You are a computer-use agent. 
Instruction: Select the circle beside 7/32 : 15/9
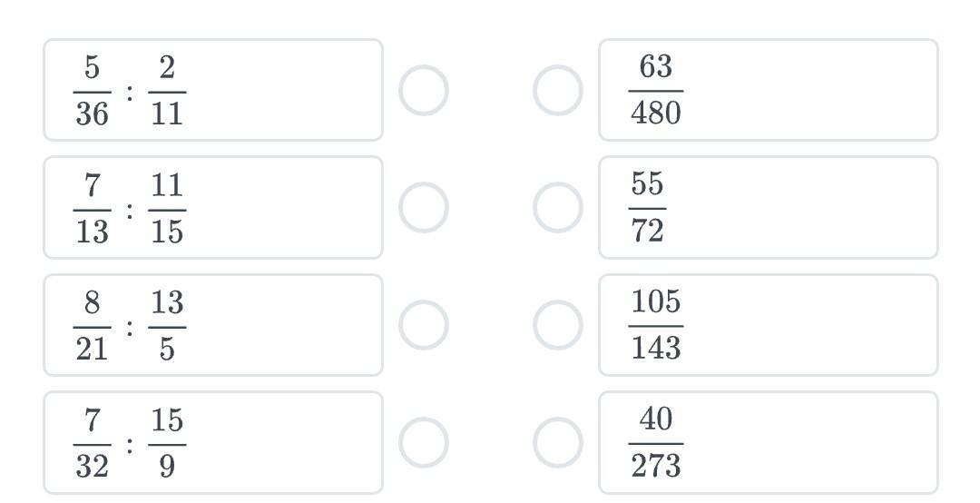tap(424, 442)
